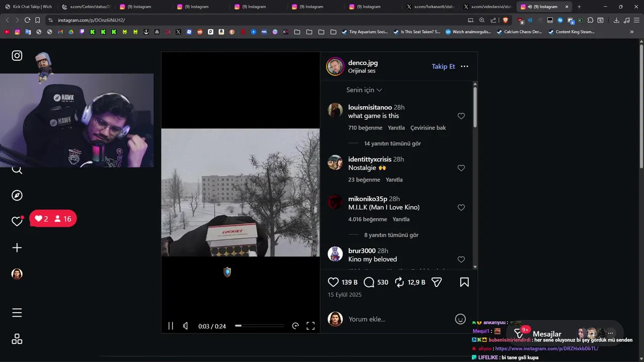Open denco.jpg profile link
This screenshot has height=362, width=644.
[x=363, y=63]
